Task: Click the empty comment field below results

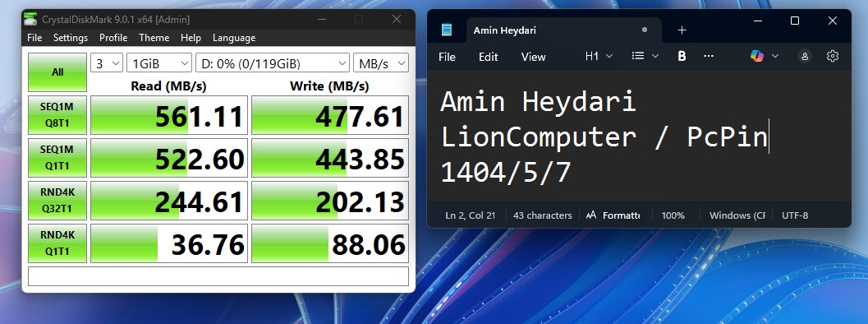Action: [x=218, y=276]
